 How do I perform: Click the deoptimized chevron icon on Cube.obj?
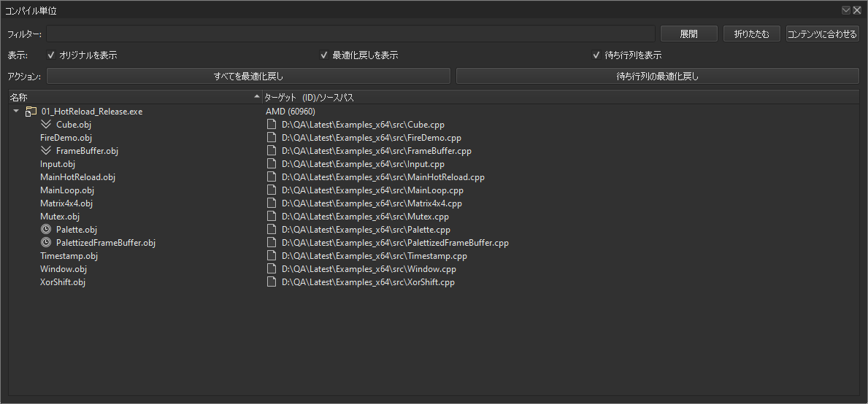pyautogui.click(x=46, y=125)
